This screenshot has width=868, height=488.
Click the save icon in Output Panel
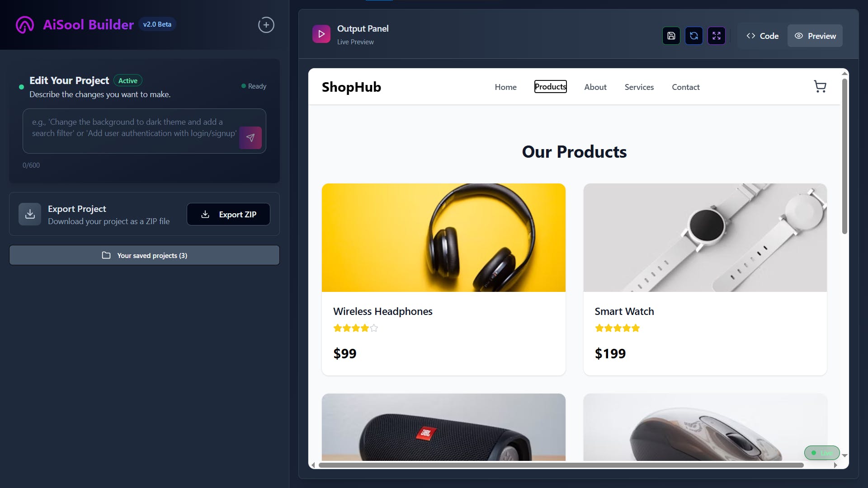click(x=671, y=36)
